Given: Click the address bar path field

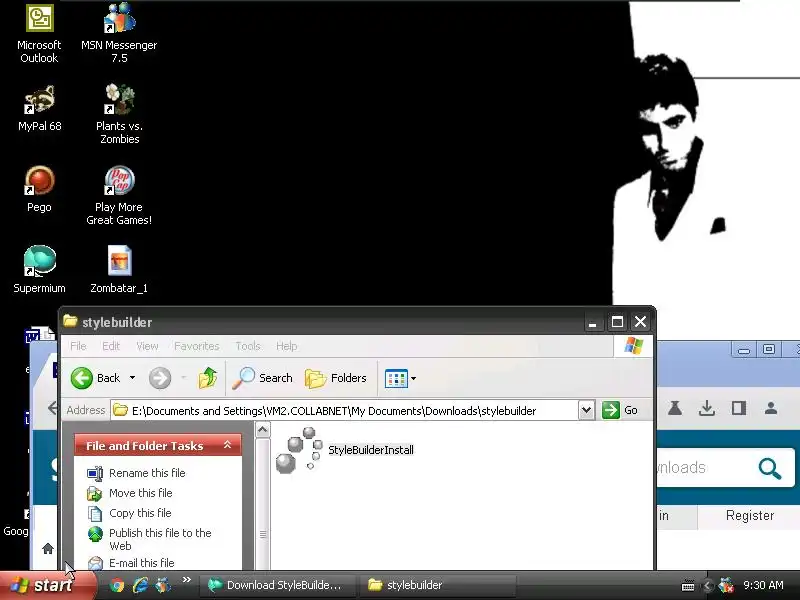Looking at the screenshot, I should 345,410.
